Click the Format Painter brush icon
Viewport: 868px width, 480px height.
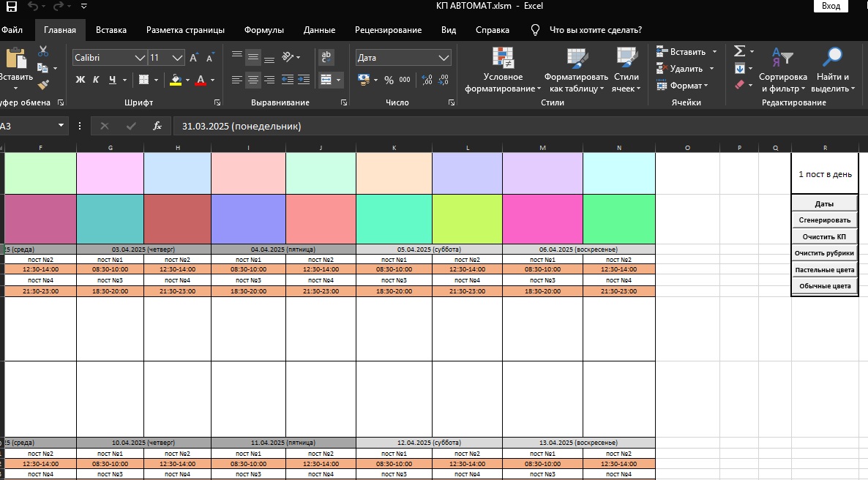coord(43,84)
